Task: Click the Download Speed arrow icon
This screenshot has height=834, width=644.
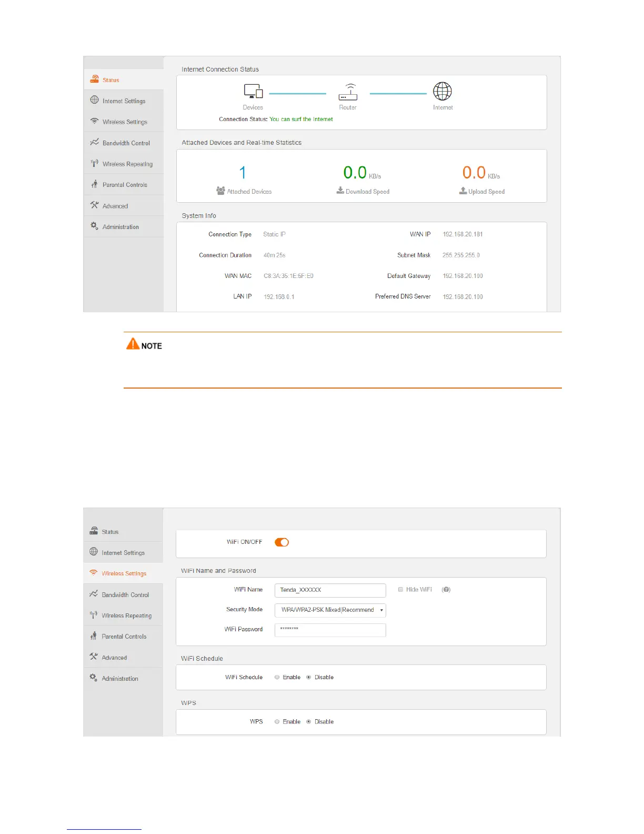Action: click(x=340, y=191)
